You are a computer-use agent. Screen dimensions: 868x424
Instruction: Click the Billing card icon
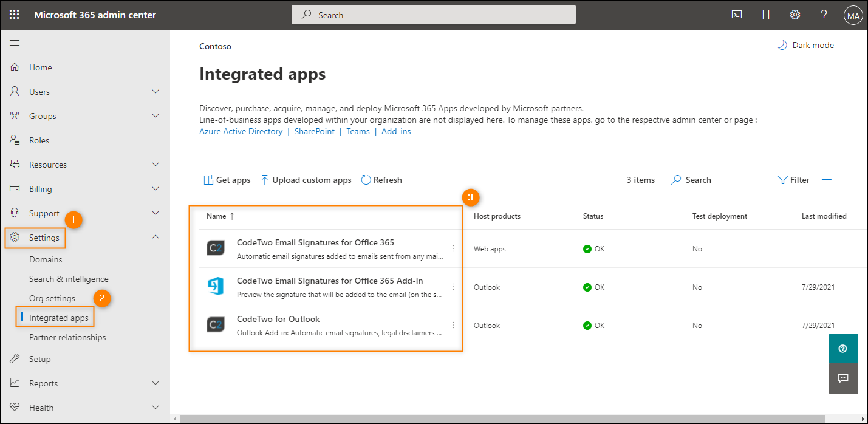tap(15, 189)
